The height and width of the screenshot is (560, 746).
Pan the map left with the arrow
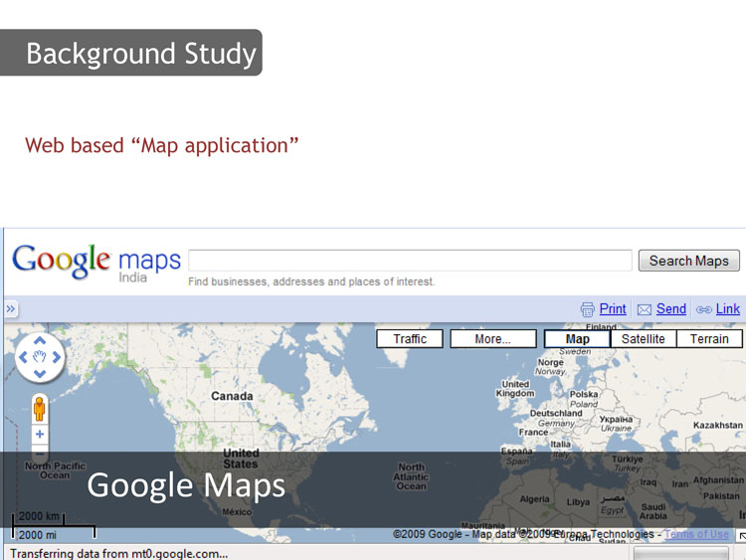22,357
